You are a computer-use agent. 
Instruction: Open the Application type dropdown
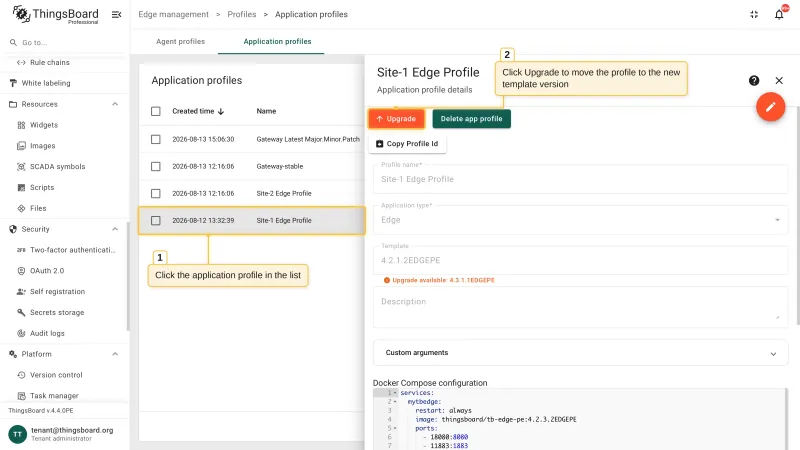tap(581, 220)
